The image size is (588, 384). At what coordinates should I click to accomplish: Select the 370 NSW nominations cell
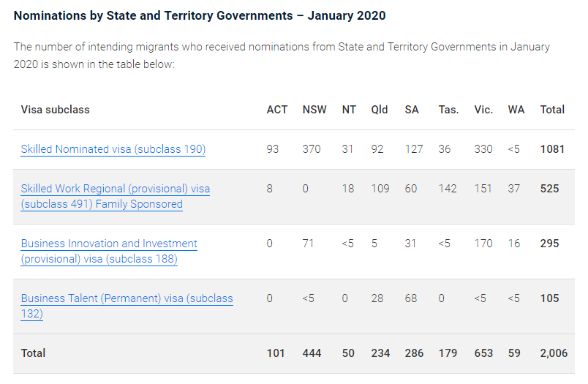click(312, 149)
